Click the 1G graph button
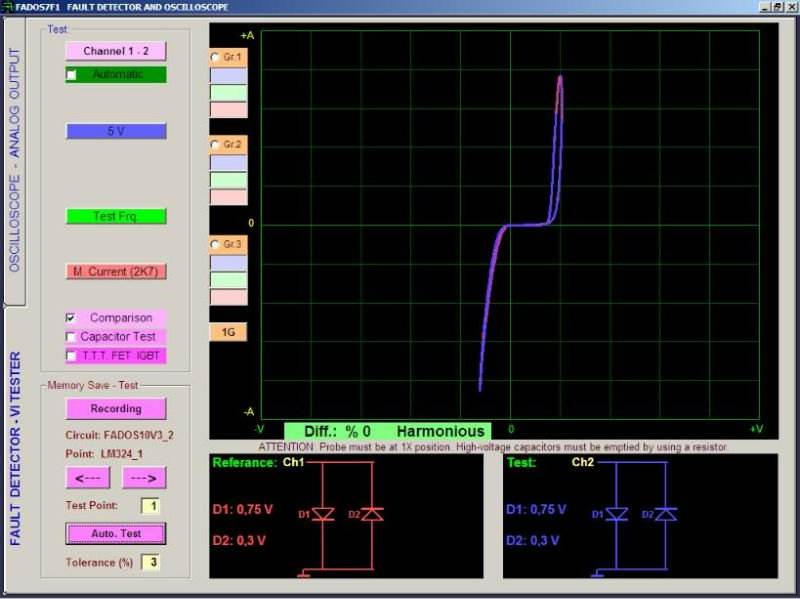The image size is (800, 599). 227,332
